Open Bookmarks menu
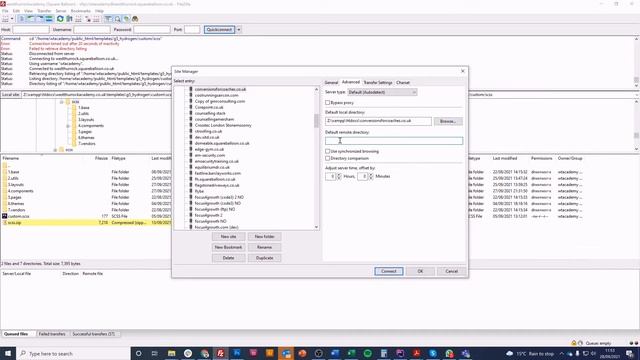Screen dimensions: 640x360 coord(81,11)
